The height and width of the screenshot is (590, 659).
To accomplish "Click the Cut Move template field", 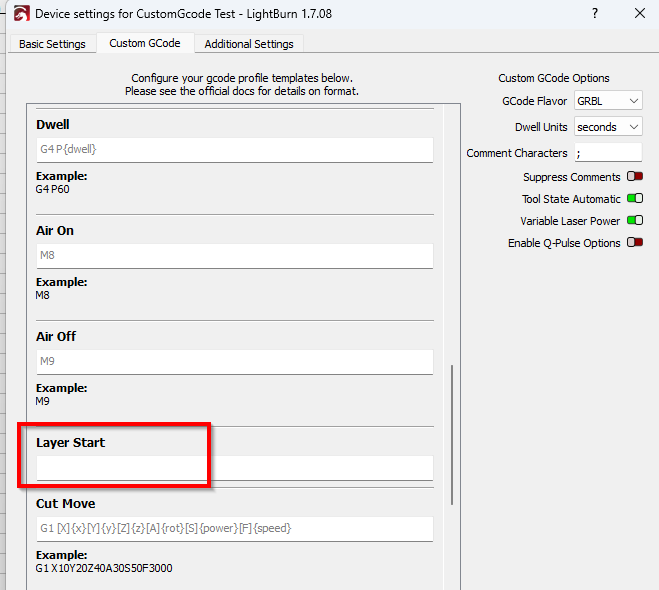I will click(235, 529).
